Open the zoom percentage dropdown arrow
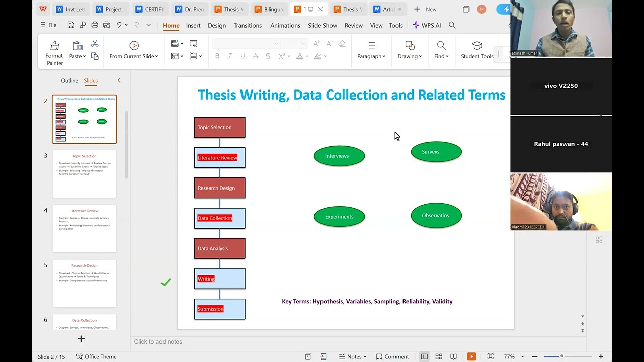This screenshot has height=362, width=644. pos(522,357)
